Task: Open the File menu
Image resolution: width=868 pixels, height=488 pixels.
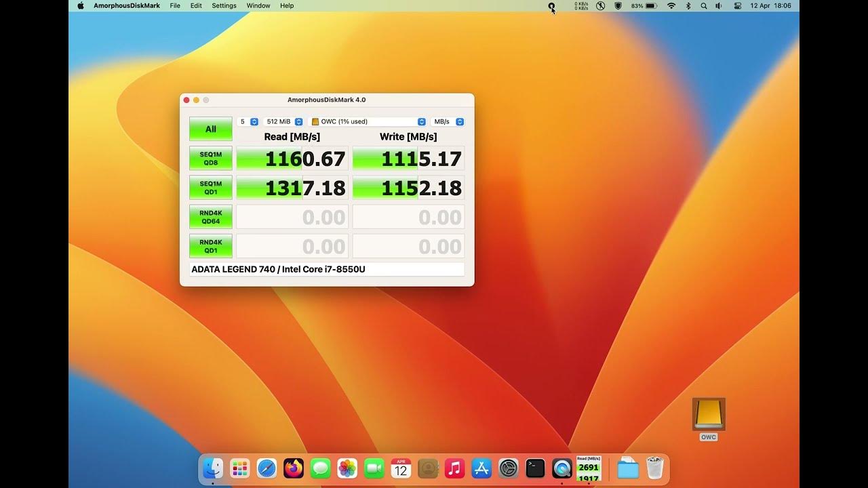Action: coord(175,5)
